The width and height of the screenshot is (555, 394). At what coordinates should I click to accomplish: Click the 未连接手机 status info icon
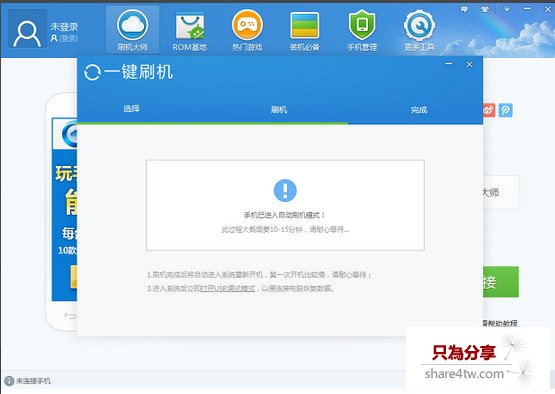point(10,381)
